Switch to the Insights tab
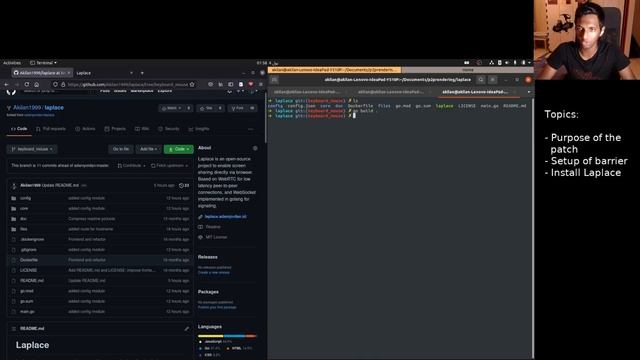Image resolution: width=640 pixels, height=360 pixels. pyautogui.click(x=199, y=129)
